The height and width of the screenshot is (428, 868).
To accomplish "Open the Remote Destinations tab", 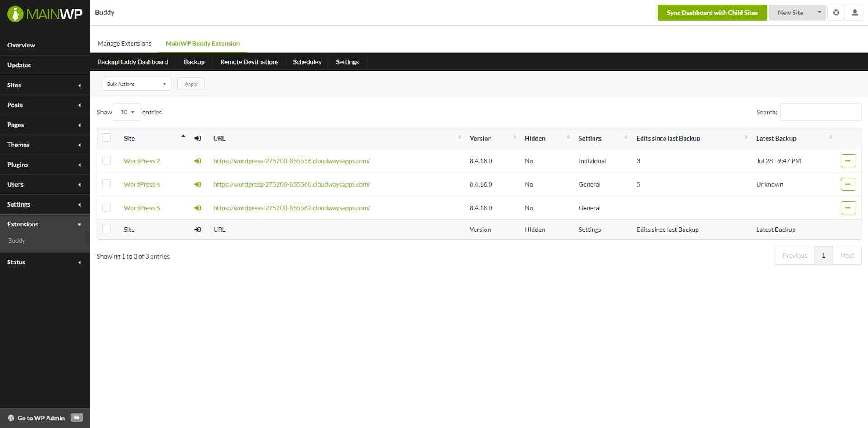I will click(x=249, y=62).
